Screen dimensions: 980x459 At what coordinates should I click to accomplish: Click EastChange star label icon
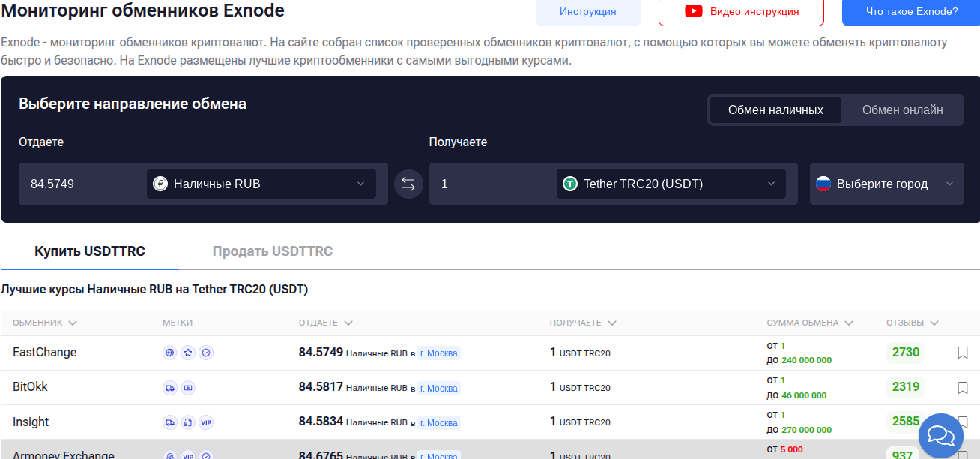(x=188, y=352)
